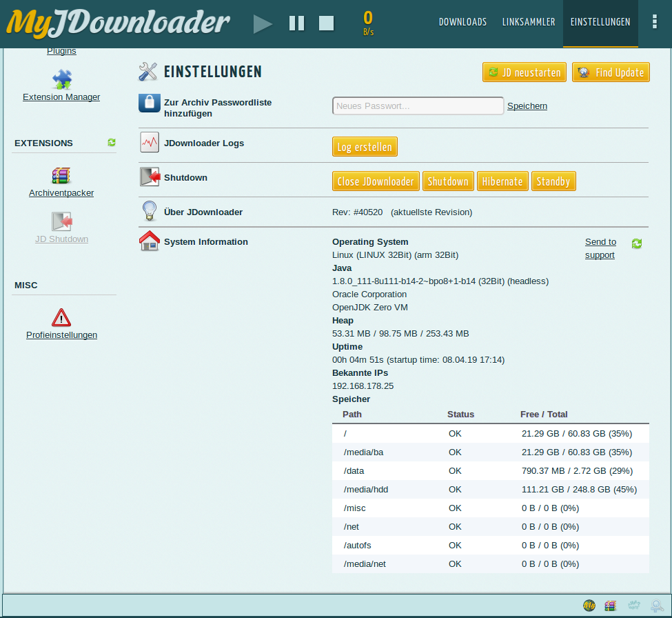This screenshot has width=672, height=618.
Task: Open the Linksammler tab
Action: click(529, 22)
